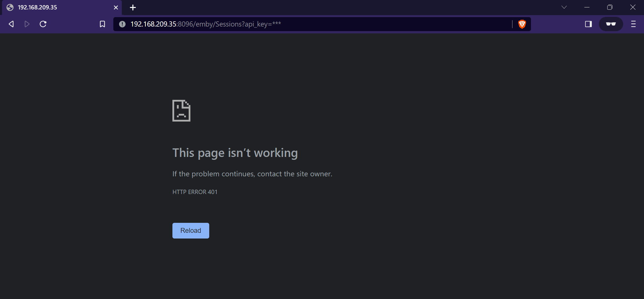Open the Brave sidebar panel icon
The width and height of the screenshot is (644, 299).
(x=588, y=24)
